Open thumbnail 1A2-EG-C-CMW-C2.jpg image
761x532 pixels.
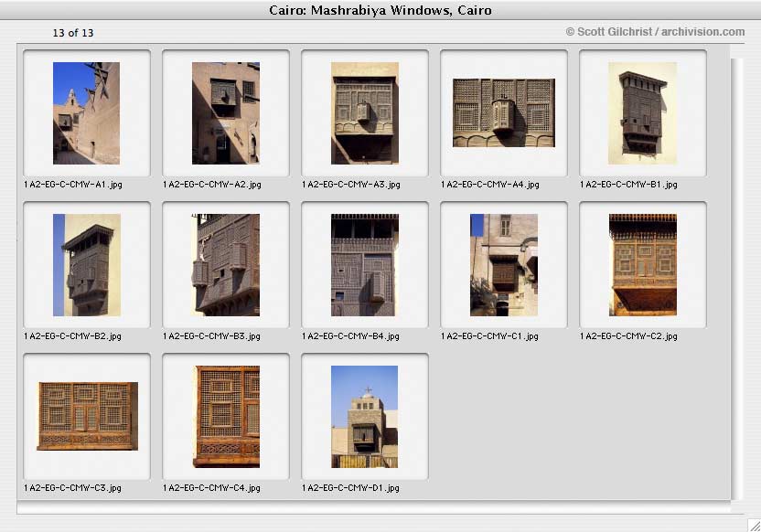tap(643, 265)
